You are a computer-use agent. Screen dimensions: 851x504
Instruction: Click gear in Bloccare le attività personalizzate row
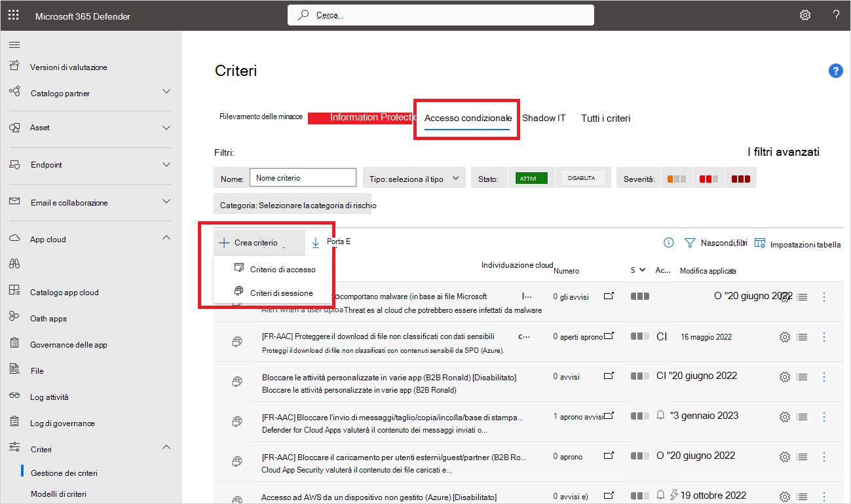784,377
